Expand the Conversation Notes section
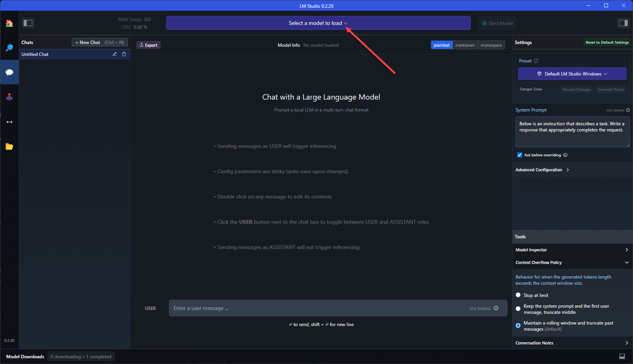This screenshot has height=364, width=633. tap(572, 343)
